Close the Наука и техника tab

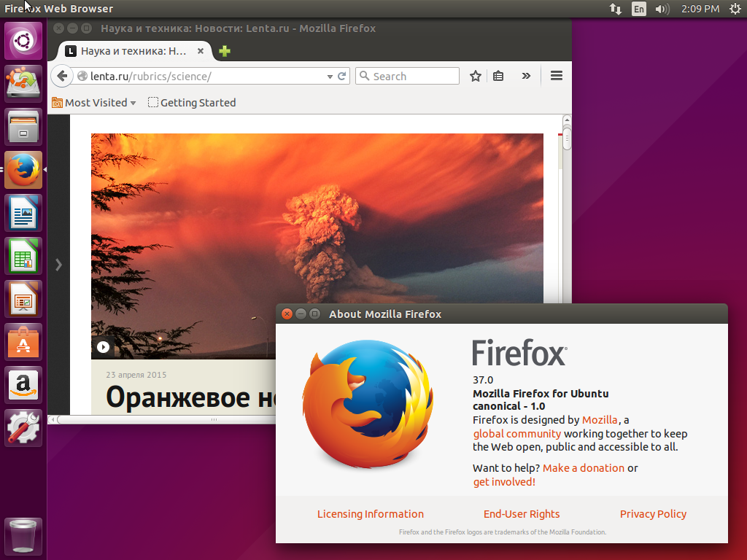[201, 51]
